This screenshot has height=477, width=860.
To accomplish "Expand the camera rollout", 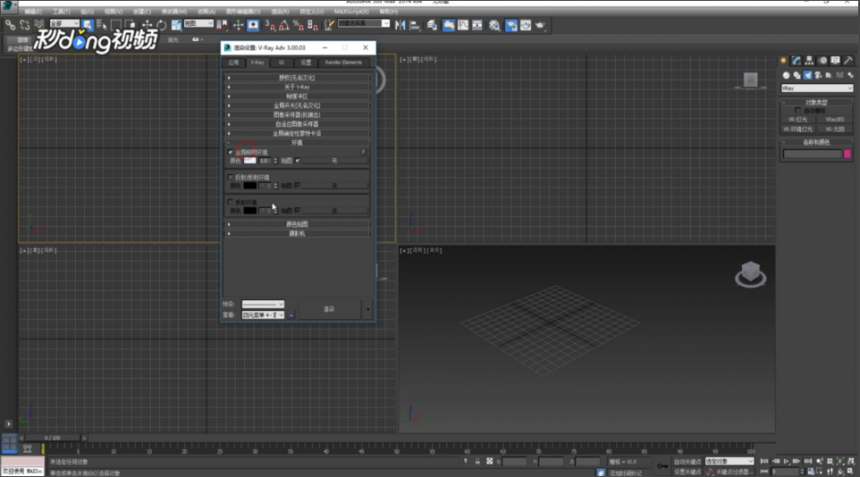I will tap(297, 234).
